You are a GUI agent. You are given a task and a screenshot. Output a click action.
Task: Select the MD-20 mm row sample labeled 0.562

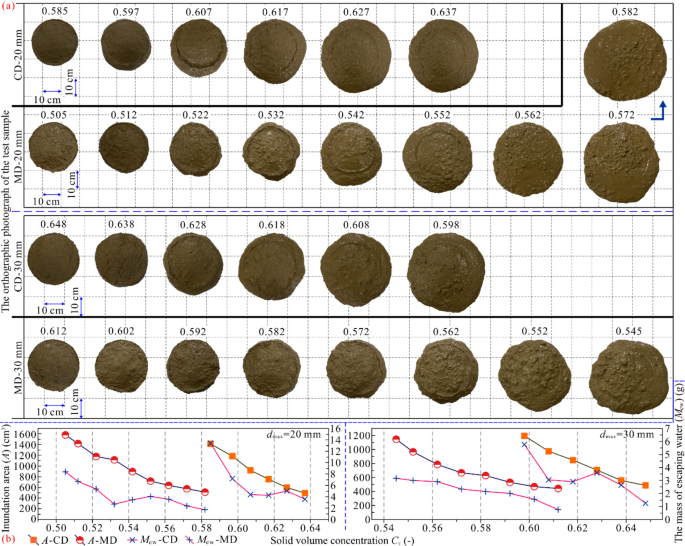(529, 159)
